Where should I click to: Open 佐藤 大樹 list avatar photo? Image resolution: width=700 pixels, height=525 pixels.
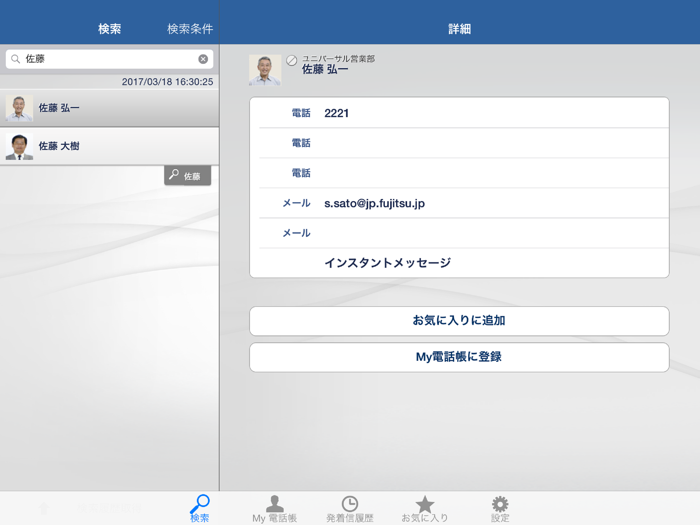click(x=19, y=146)
